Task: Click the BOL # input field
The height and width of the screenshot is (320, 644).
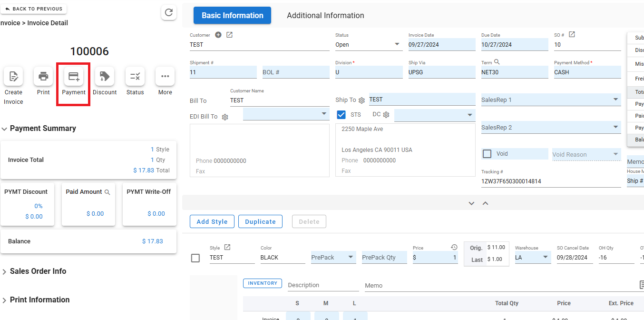Action: pyautogui.click(x=296, y=72)
